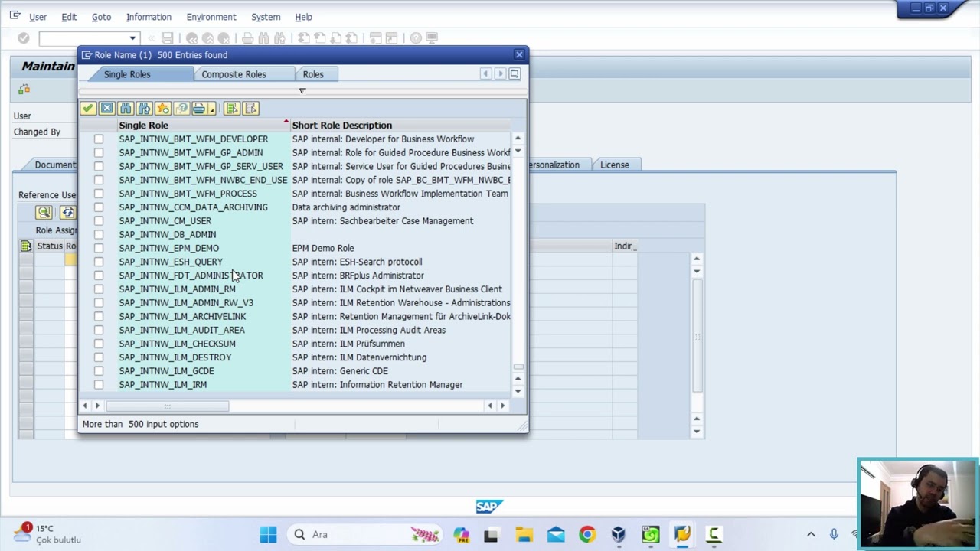
Task: Open Google Chrome from the taskbar
Action: tap(586, 534)
